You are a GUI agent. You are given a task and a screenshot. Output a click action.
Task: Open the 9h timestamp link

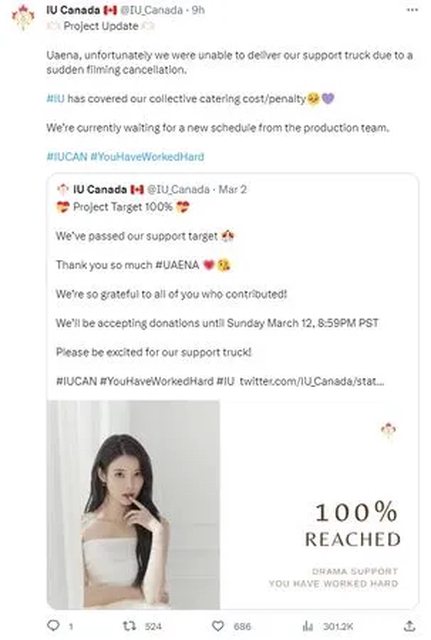pos(198,10)
